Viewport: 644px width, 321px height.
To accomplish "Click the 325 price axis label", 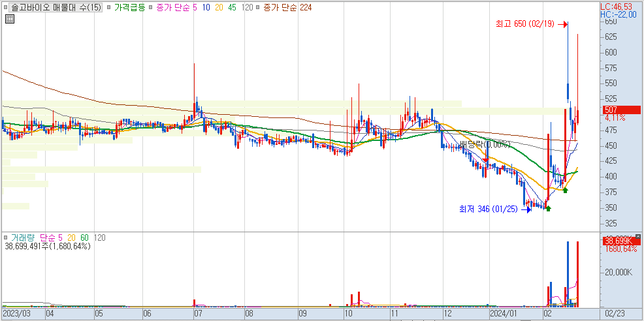I will pos(610,223).
